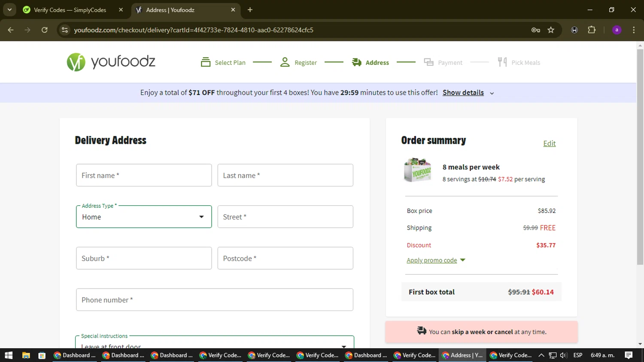Image resolution: width=644 pixels, height=362 pixels.
Task: Open the tab search dropdown arrow
Action: 9,10
